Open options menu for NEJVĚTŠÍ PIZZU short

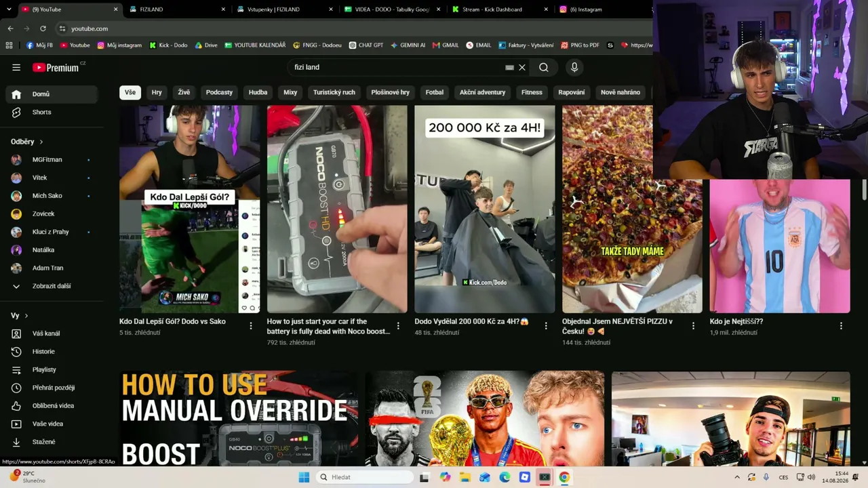[693, 326]
